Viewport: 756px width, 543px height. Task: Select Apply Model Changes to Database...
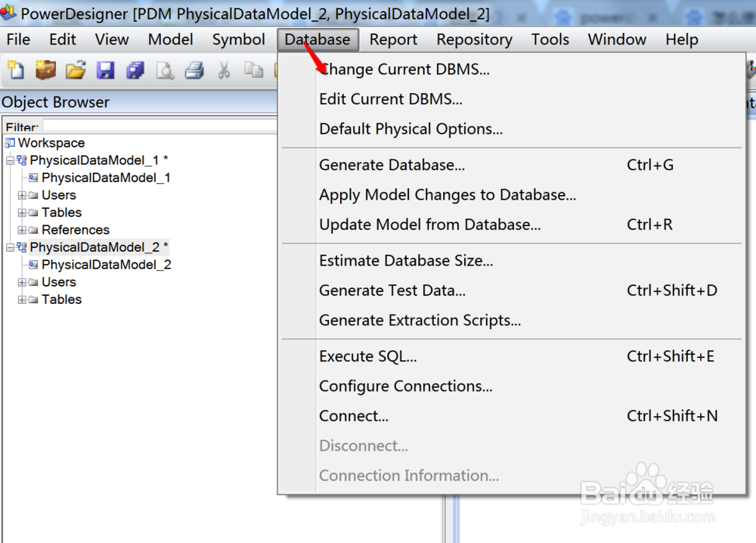512,195
